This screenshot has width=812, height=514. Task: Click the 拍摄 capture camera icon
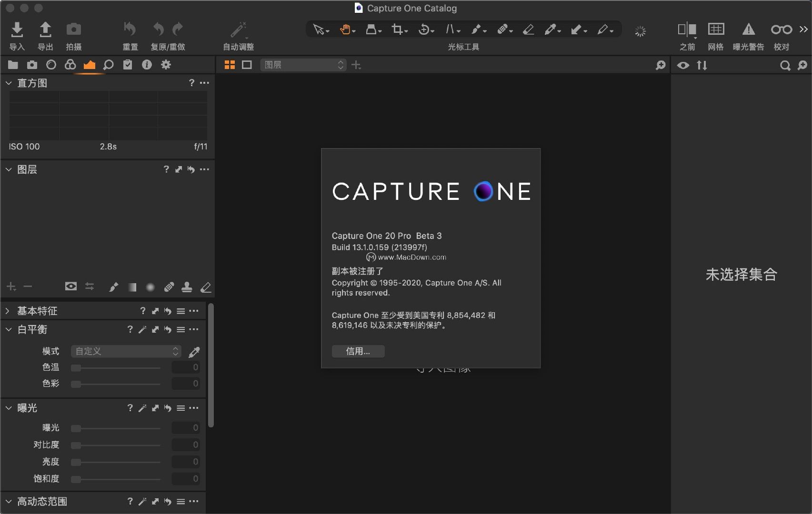click(x=73, y=30)
